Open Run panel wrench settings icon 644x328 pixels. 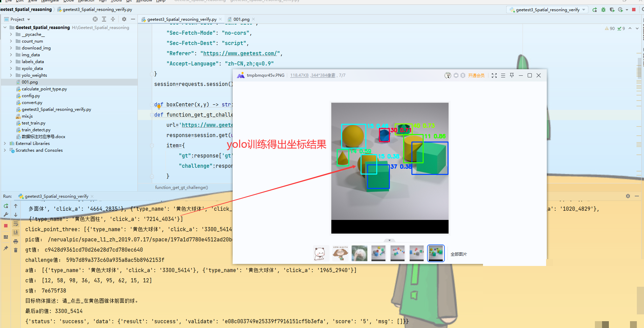point(6,214)
